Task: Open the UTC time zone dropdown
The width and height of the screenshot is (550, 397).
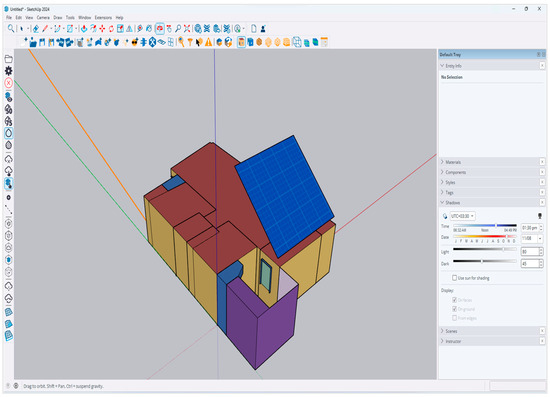Action: (x=463, y=216)
